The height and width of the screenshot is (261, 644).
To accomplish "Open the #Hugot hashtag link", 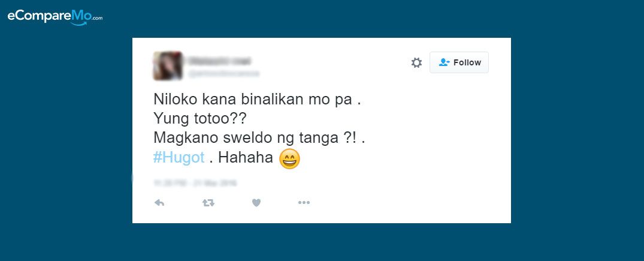I will click(x=179, y=158).
